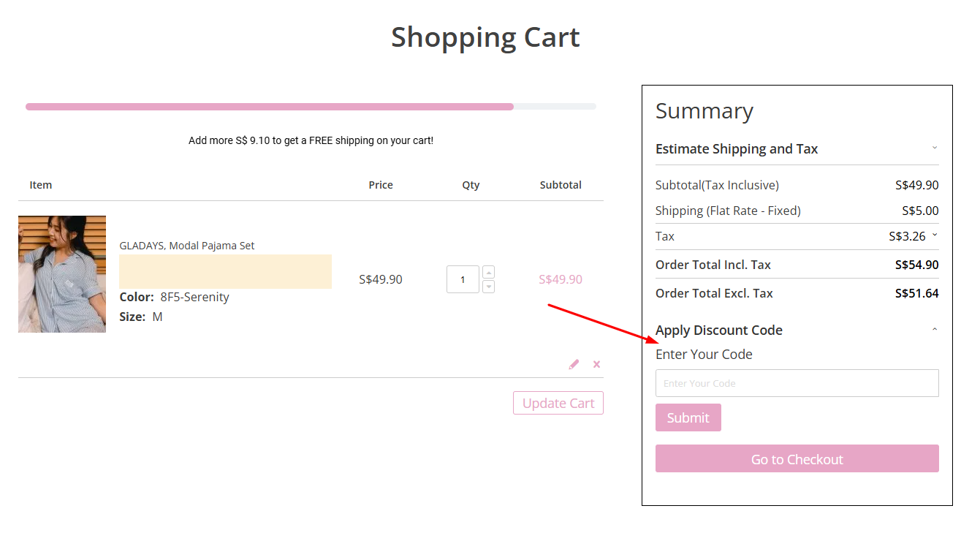Click the Item column header
Viewport: 980px width, 533px height.
40,184
